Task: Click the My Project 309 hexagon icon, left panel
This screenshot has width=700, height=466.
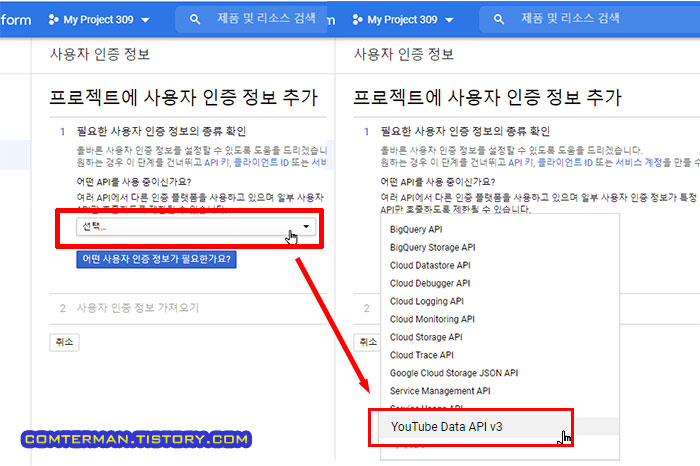Action: coord(54,19)
